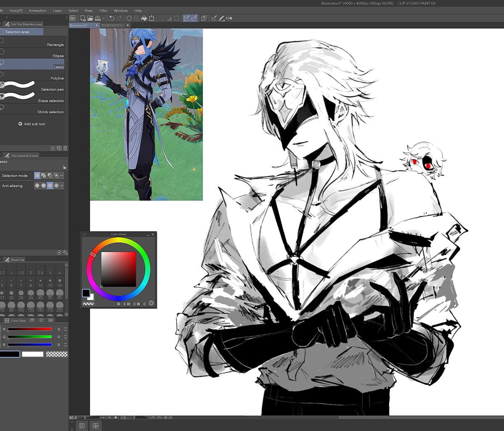Click the Fill bucket toolbar icon
Image resolution: width=504 pixels, height=431 pixels.
pos(144,18)
